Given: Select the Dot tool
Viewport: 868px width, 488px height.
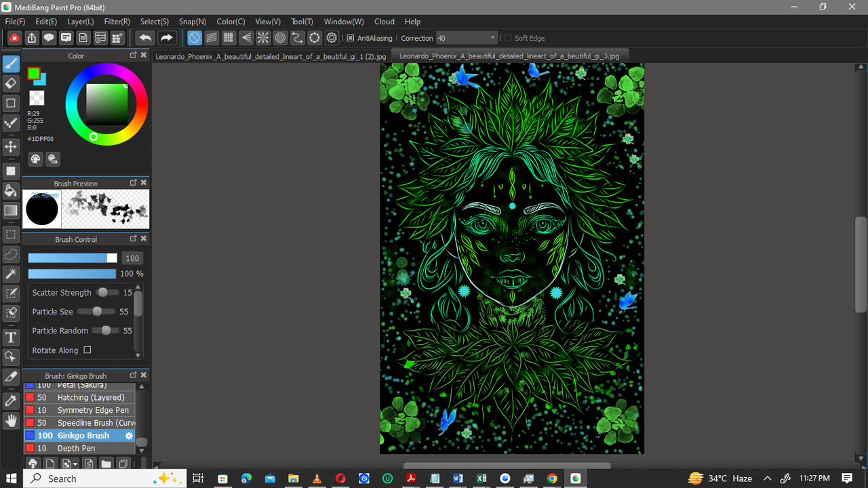Looking at the screenshot, I should click(x=11, y=123).
